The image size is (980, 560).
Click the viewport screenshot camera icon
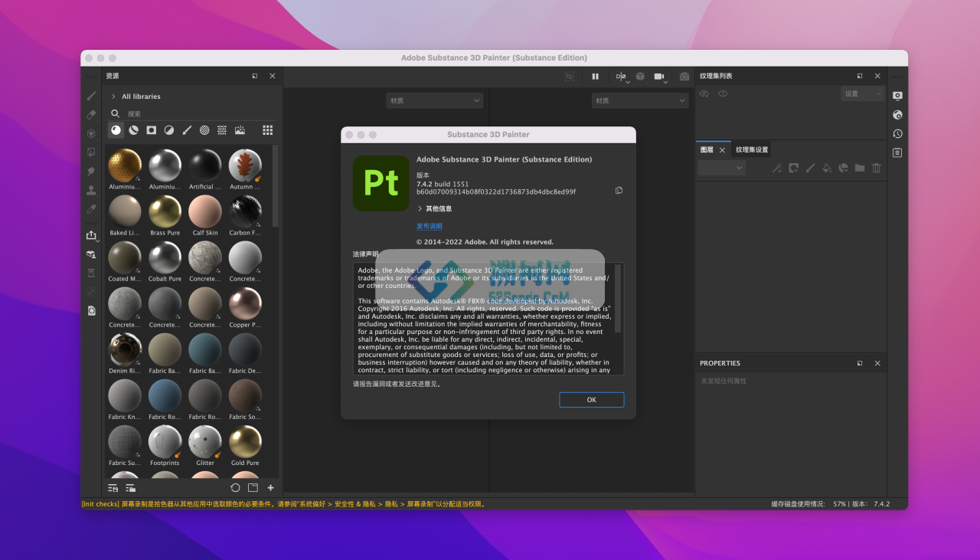coord(684,77)
